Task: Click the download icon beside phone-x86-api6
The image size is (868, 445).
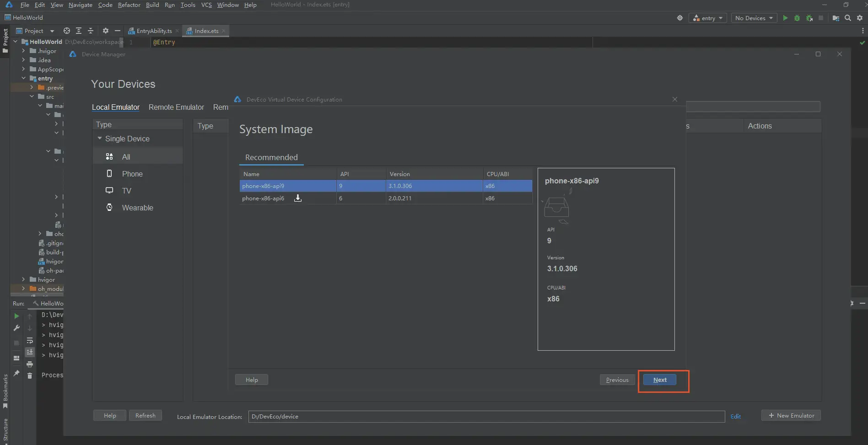Action: pyautogui.click(x=297, y=198)
